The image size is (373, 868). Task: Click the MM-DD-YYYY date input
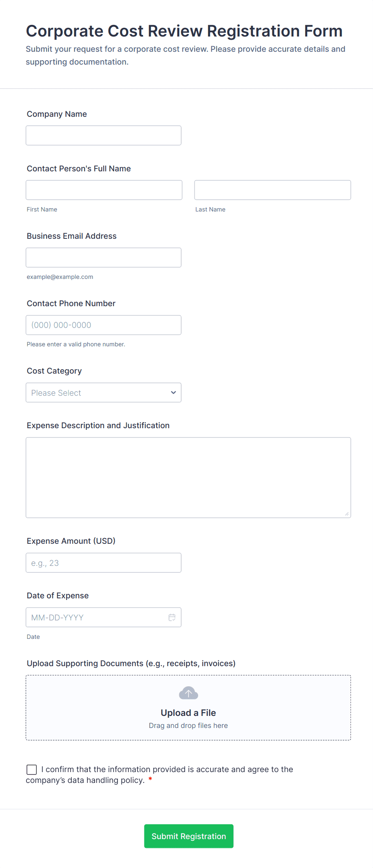point(96,617)
